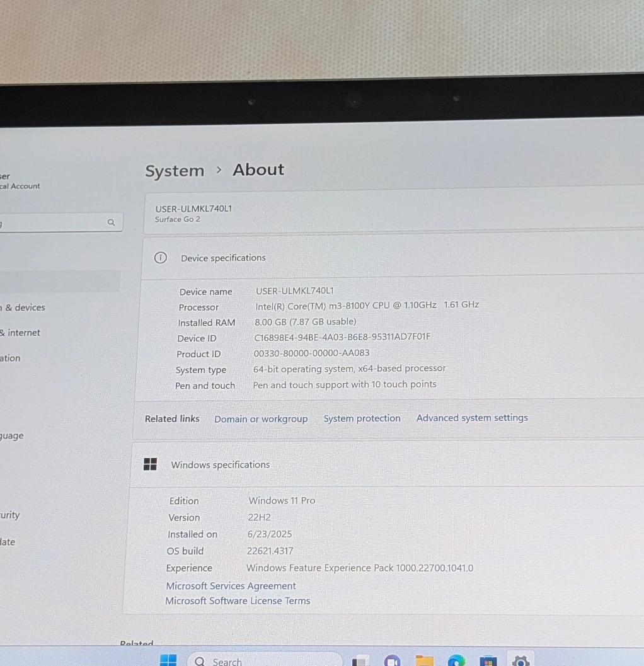Click the info icon beside Device specifications
Image resolution: width=644 pixels, height=666 pixels.
160,258
